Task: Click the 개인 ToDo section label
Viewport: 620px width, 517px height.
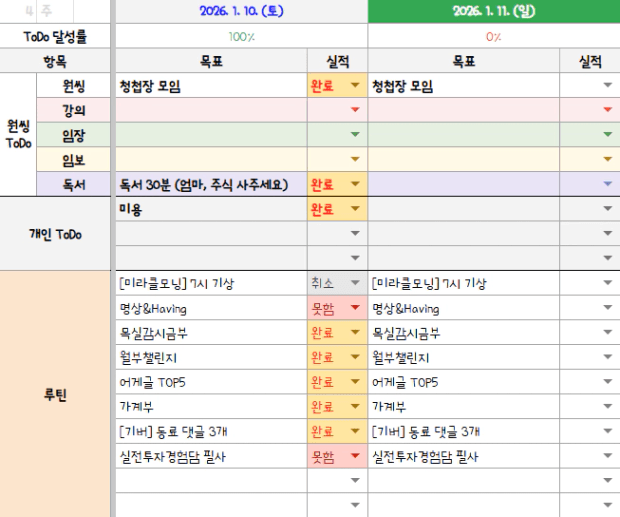Action: (55, 234)
